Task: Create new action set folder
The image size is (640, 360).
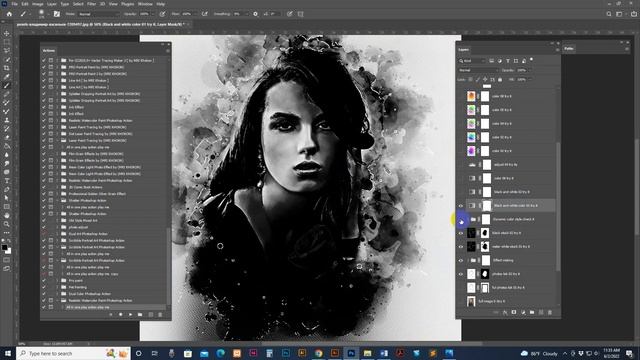Action: [x=140, y=315]
